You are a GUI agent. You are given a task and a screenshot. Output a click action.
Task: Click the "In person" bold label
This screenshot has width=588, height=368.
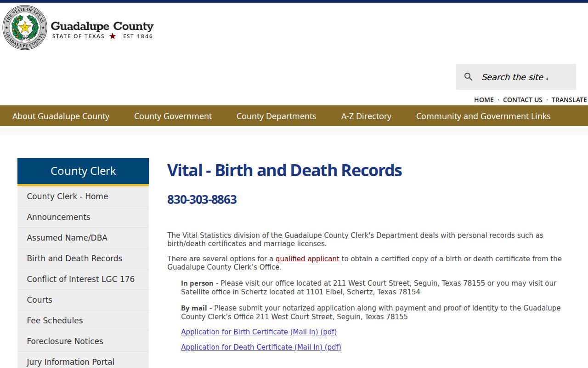pyautogui.click(x=197, y=283)
